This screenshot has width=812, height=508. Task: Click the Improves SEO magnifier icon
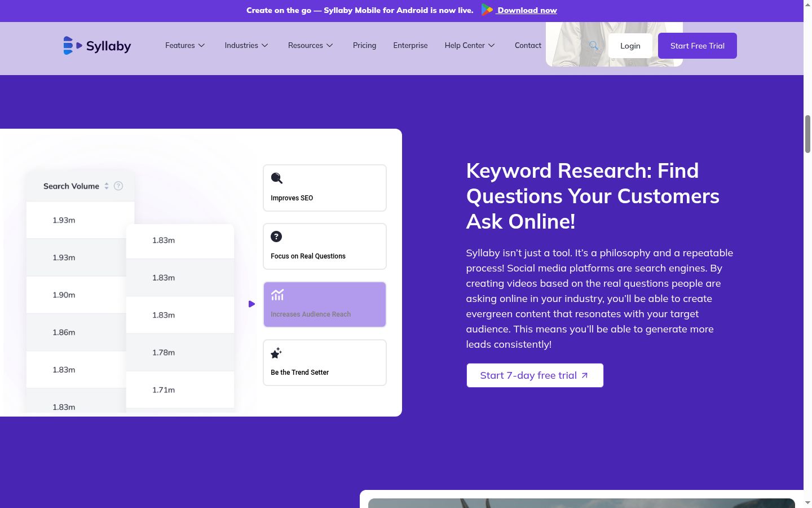click(x=277, y=178)
